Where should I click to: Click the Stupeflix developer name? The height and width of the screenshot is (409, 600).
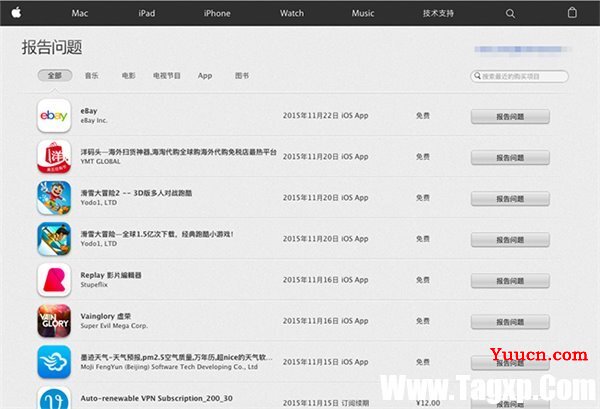click(x=94, y=285)
